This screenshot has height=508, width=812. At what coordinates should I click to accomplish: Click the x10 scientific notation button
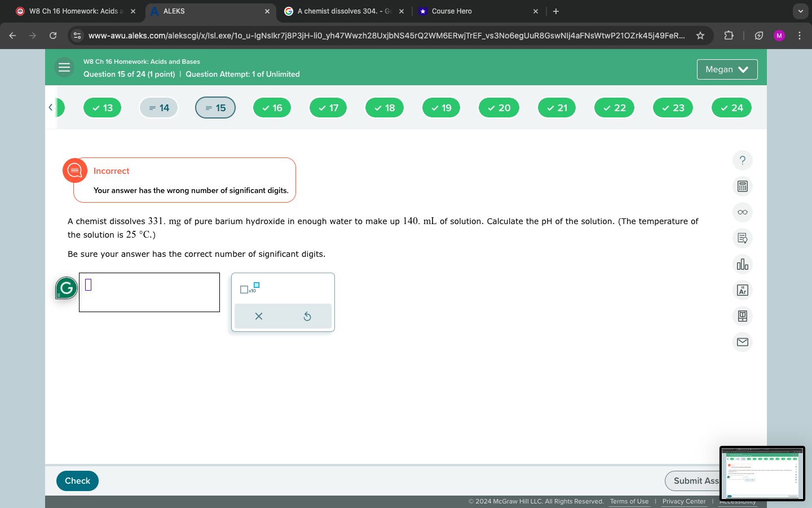click(250, 289)
